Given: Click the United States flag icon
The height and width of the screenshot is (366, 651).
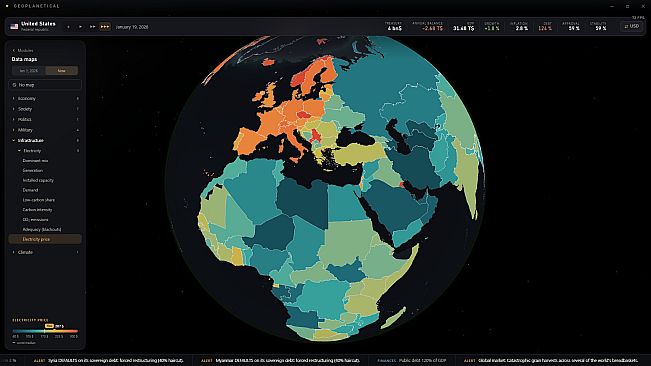Looking at the screenshot, I should (x=14, y=27).
